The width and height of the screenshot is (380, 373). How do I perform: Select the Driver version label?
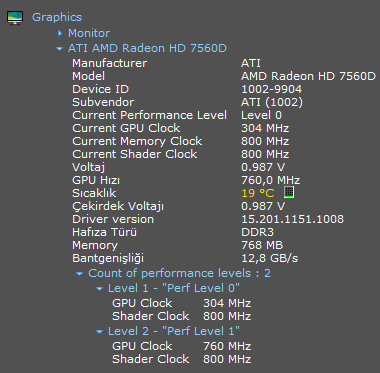click(x=113, y=219)
